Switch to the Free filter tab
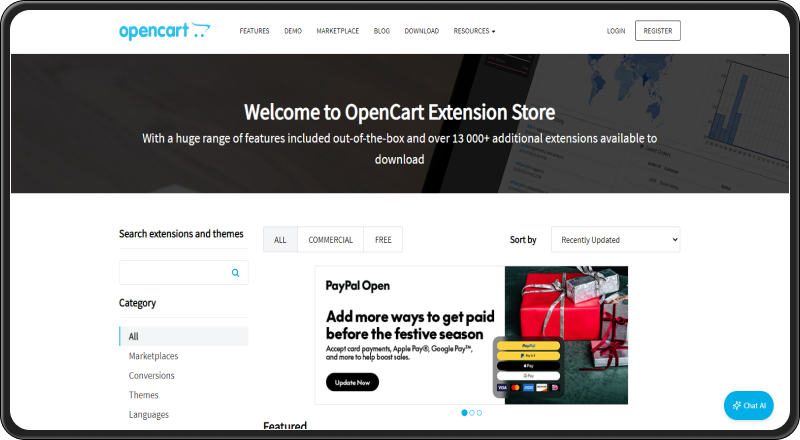The height and width of the screenshot is (440, 800). [383, 240]
